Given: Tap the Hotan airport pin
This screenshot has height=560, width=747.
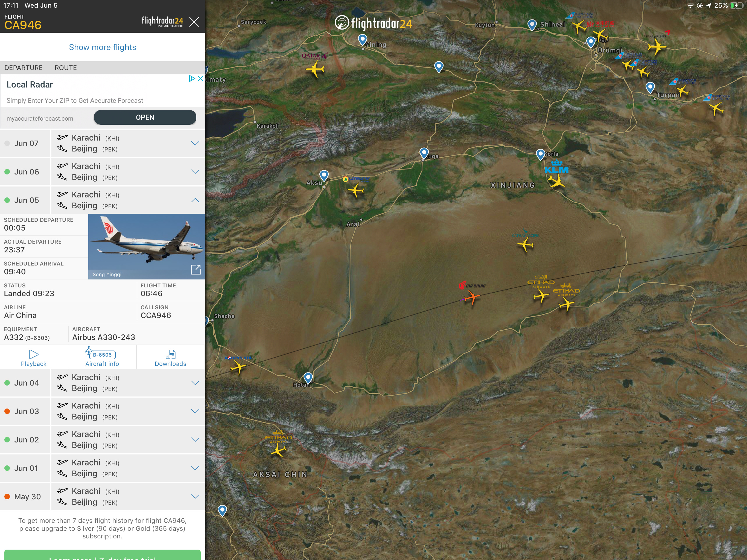Looking at the screenshot, I should pos(308,378).
